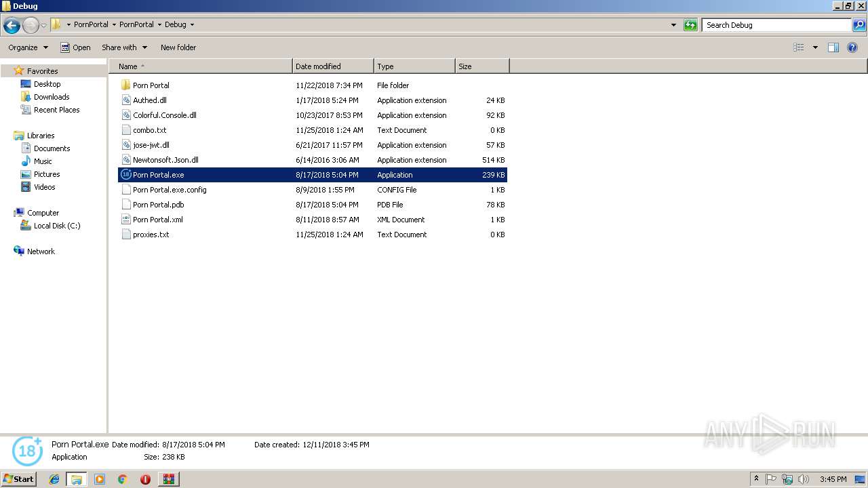Open Windows Explorer help
Image resolution: width=868 pixels, height=488 pixels.
(852, 47)
